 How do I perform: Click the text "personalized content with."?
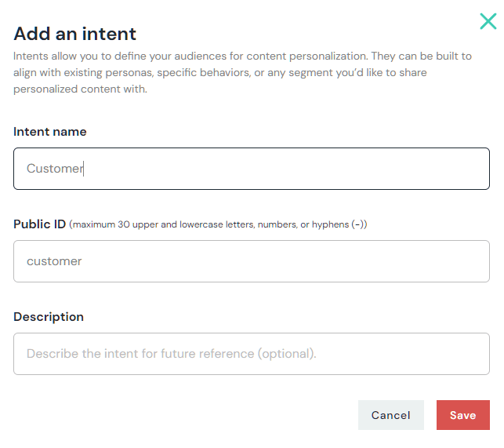80,89
